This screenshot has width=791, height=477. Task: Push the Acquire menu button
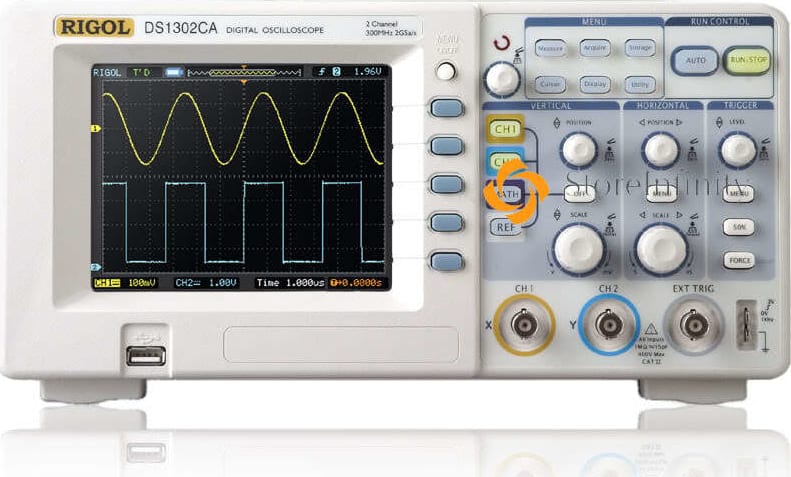pyautogui.click(x=595, y=48)
